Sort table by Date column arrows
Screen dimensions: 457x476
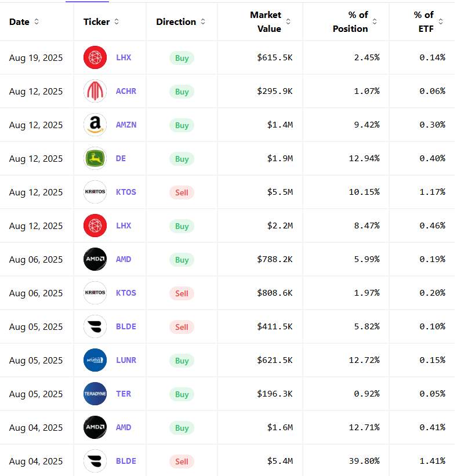(37, 21)
